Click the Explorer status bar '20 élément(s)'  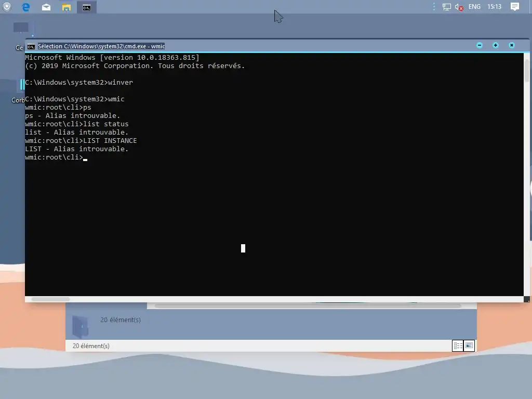91,346
